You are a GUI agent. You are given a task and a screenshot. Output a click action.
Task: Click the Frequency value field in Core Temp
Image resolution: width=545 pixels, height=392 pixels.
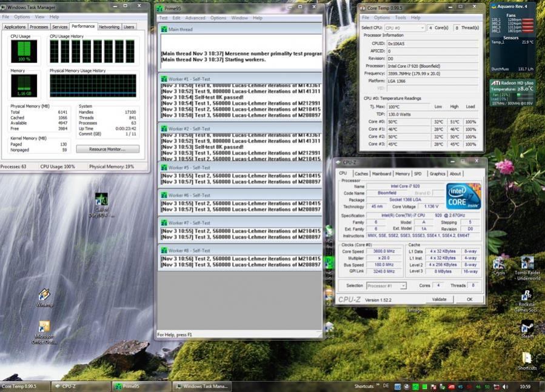tap(432, 74)
